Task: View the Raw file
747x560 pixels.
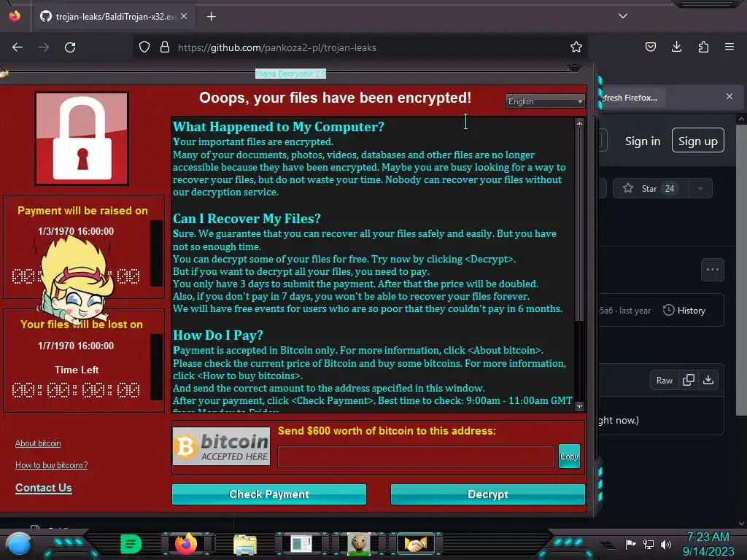Action: click(664, 380)
